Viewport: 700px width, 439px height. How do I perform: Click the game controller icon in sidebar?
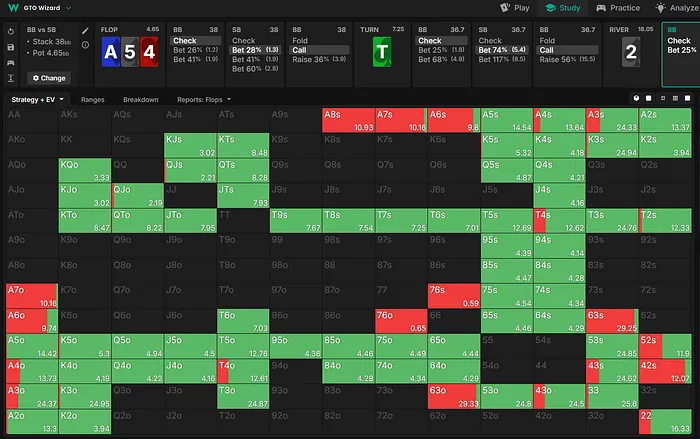point(10,62)
